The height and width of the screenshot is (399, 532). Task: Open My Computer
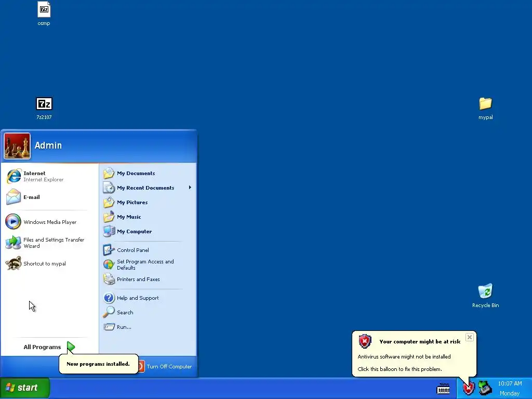point(147,231)
